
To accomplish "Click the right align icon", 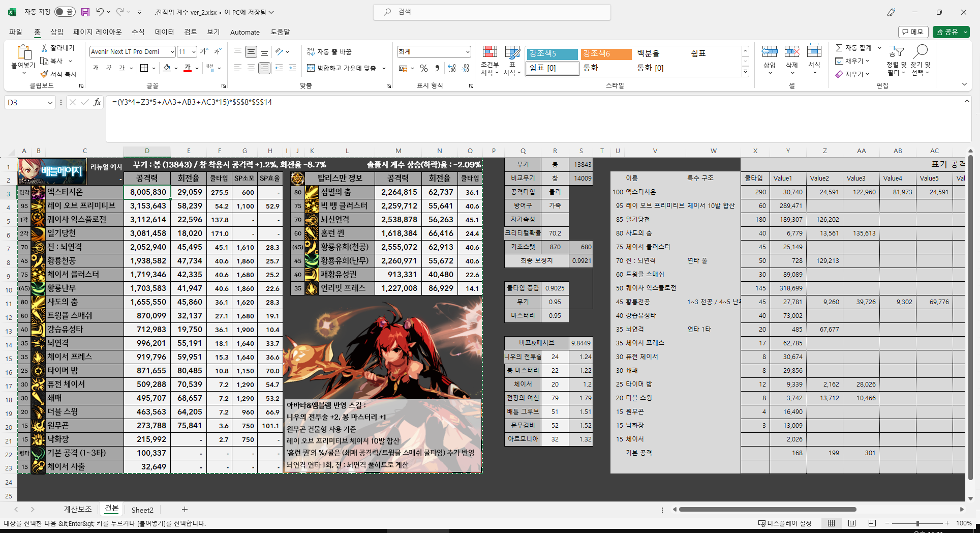I will tap(264, 68).
